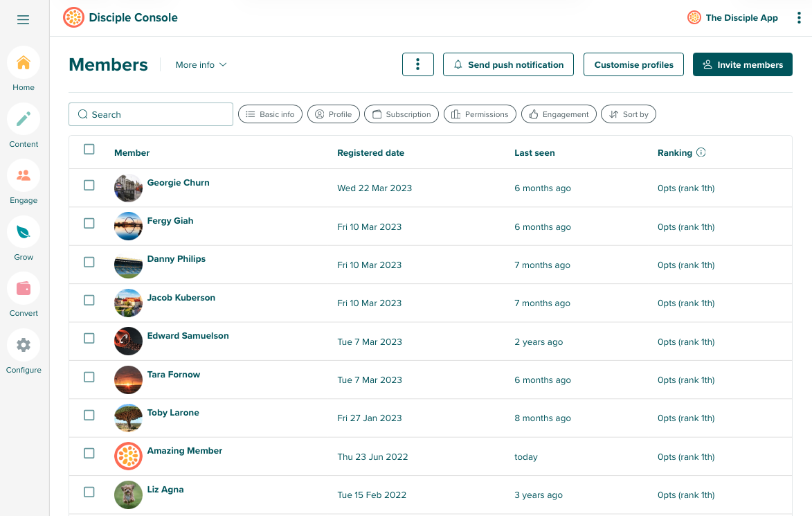Screen dimensions: 812x516
Task: Open the Sort by dropdown
Action: [x=628, y=114]
